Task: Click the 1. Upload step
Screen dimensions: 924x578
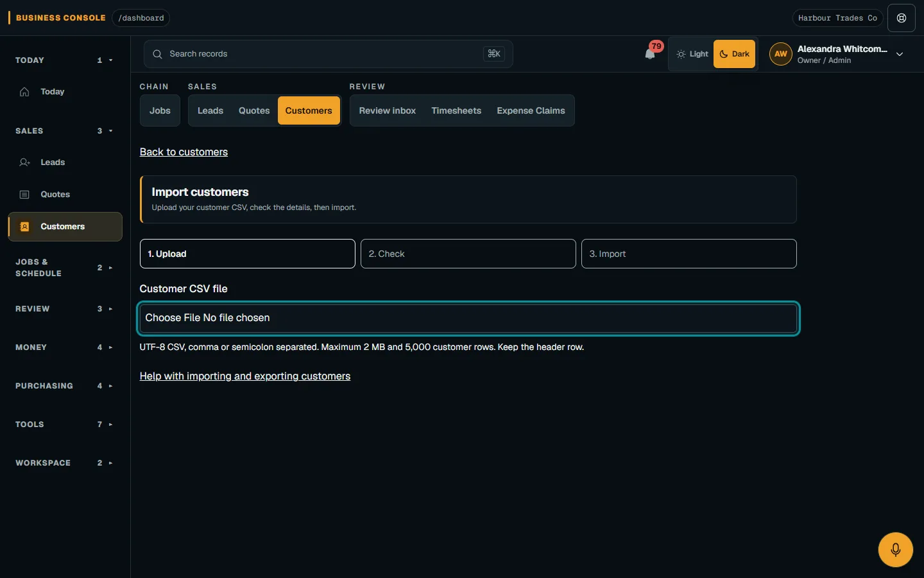Action: pyautogui.click(x=248, y=254)
